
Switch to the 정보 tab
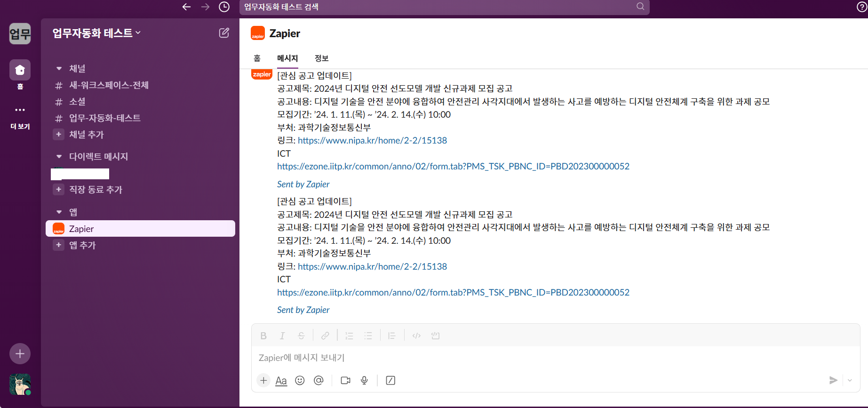point(321,58)
